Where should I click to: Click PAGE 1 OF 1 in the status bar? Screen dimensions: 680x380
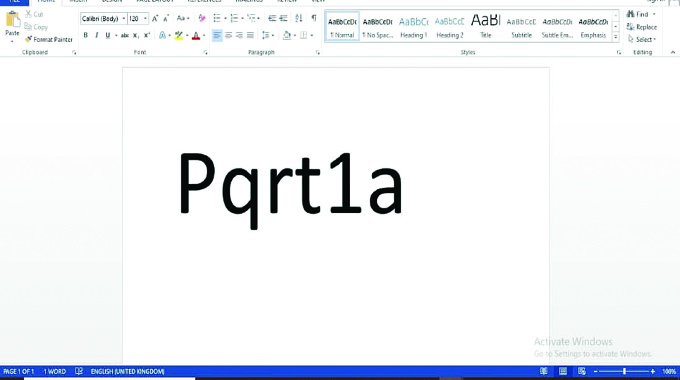tap(19, 372)
